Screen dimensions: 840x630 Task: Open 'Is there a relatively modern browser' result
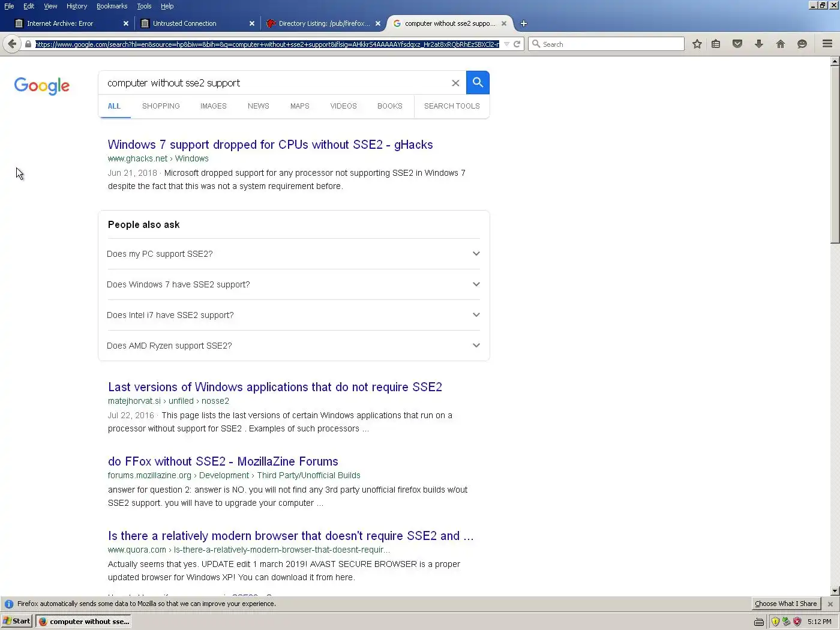point(290,536)
